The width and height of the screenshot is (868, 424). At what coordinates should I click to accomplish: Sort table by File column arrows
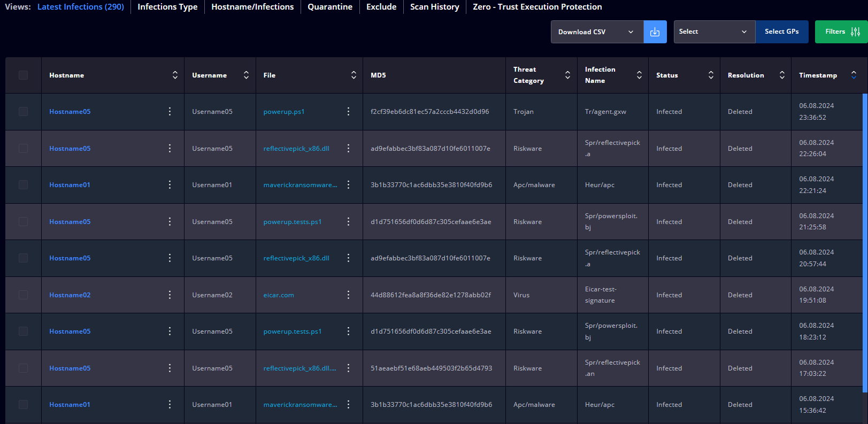(x=354, y=75)
